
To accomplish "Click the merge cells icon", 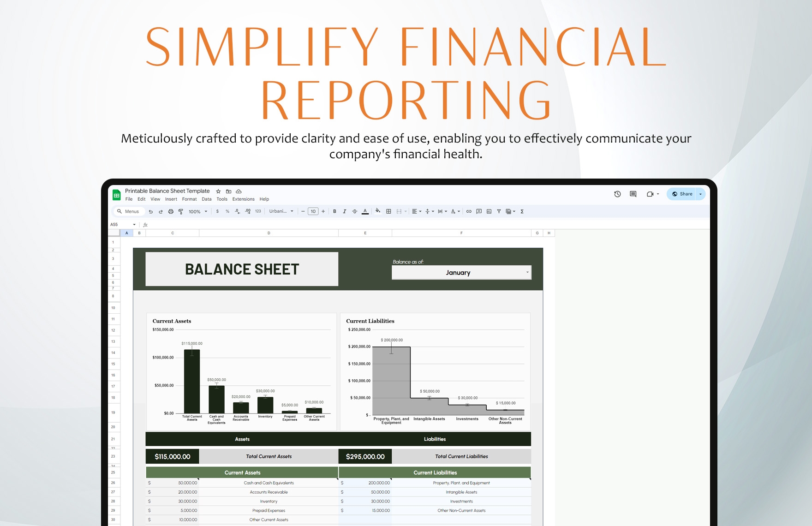I will 399,211.
